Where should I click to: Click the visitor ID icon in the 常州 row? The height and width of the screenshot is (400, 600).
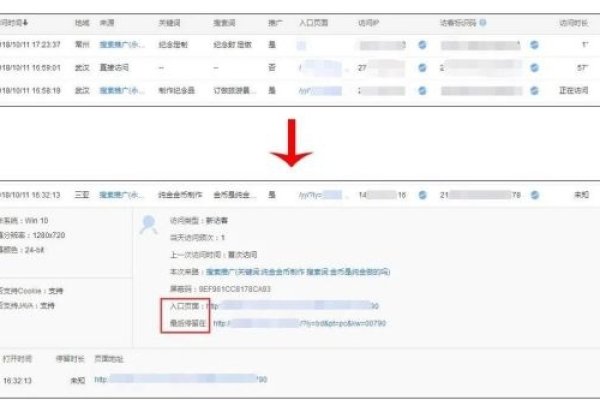[535, 45]
